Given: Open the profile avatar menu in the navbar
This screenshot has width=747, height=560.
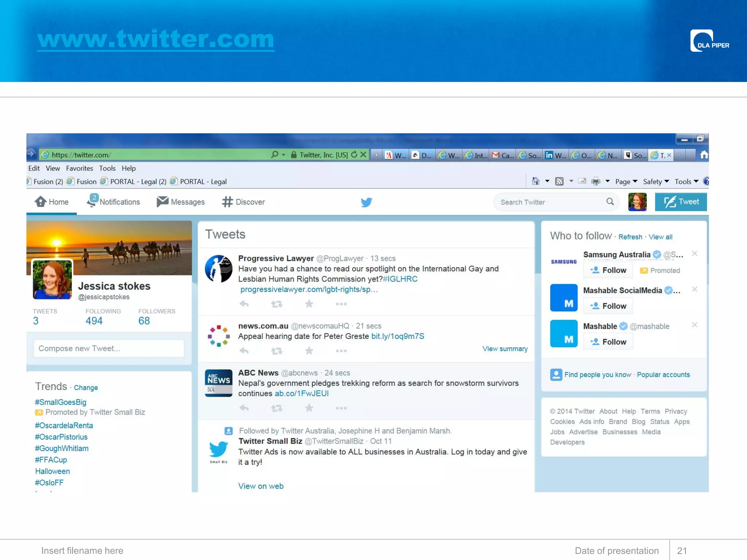Looking at the screenshot, I should (637, 202).
